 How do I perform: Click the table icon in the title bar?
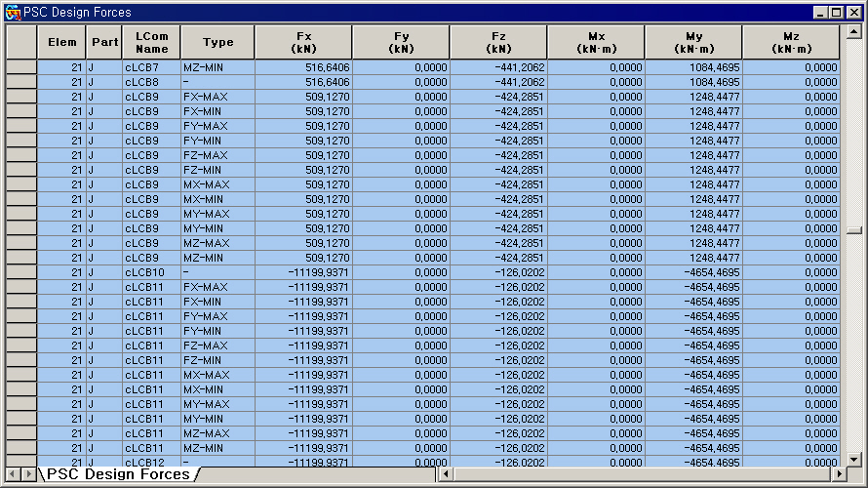coord(12,12)
